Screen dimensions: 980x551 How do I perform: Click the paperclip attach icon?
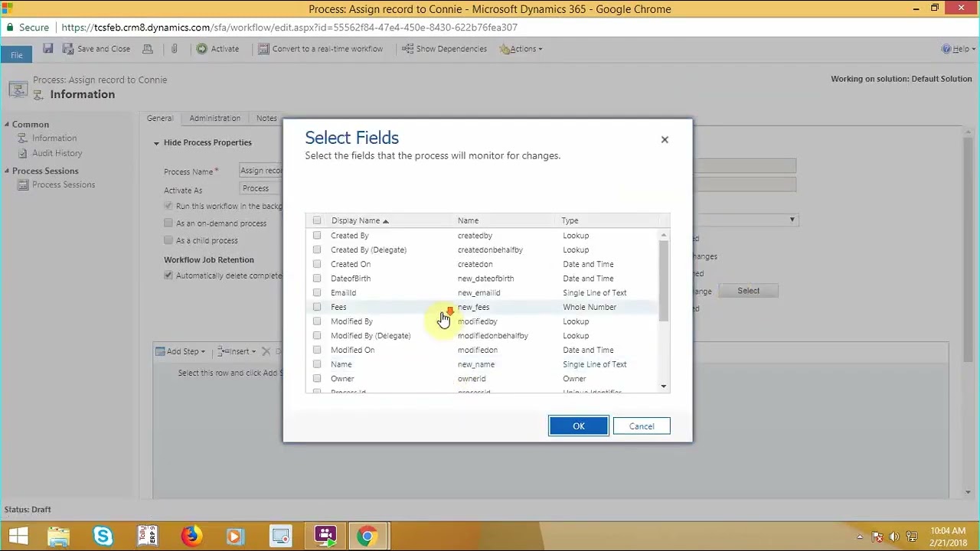[175, 48]
